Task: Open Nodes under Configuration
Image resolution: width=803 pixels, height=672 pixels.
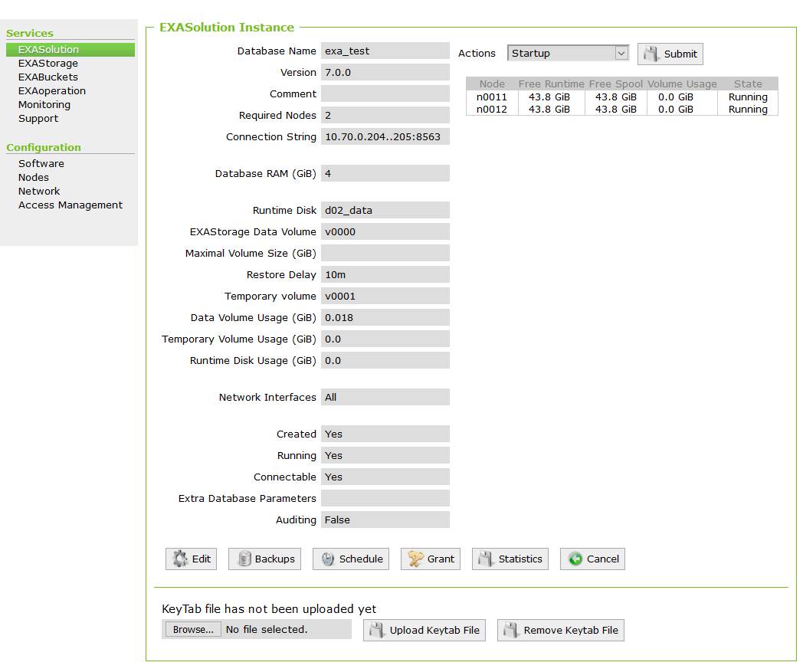Action: [x=34, y=178]
